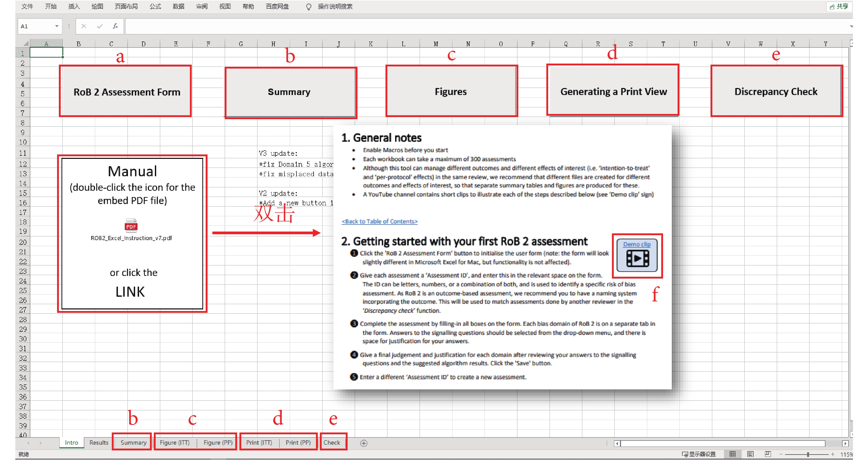Image resolution: width=868 pixels, height=460 pixels.
Task: Click the Generating a Print View button
Action: click(613, 91)
